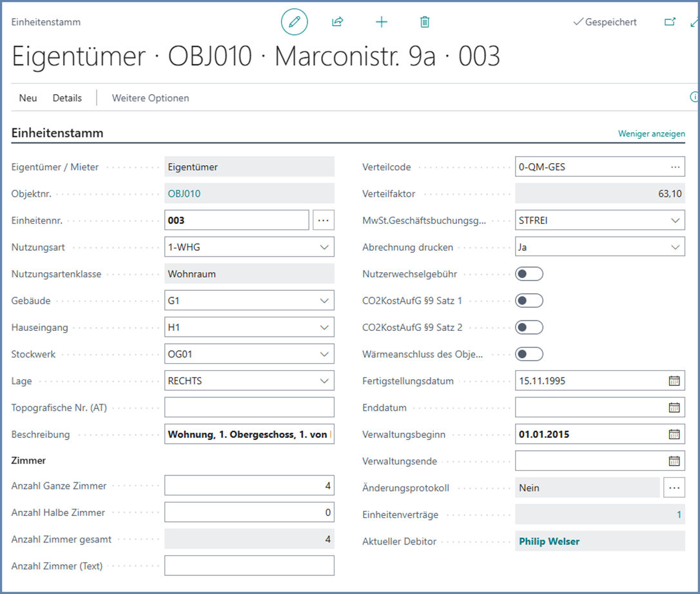
Task: Toggle CO2KostAufG §9 Satz 2 switch
Action: [529, 328]
